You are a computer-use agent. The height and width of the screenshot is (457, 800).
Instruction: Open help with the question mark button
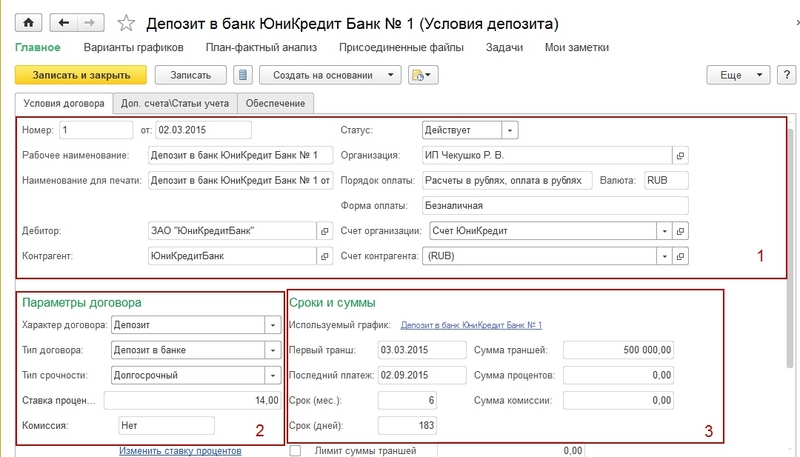click(786, 75)
